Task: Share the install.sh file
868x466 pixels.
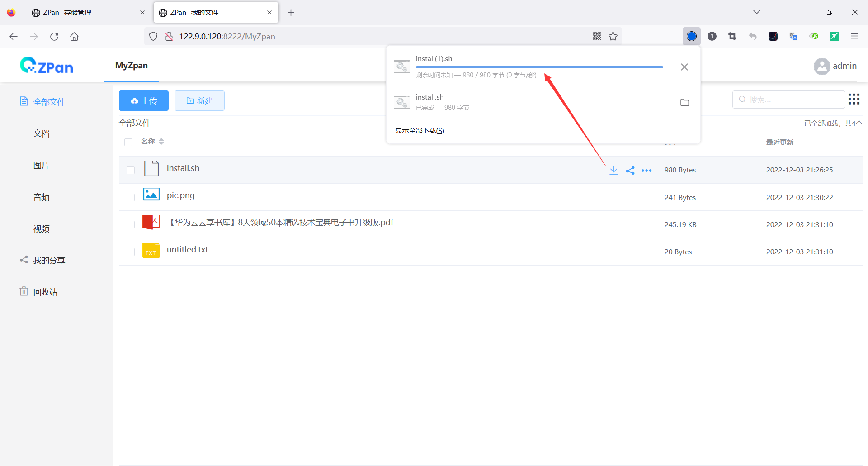Action: coord(630,170)
